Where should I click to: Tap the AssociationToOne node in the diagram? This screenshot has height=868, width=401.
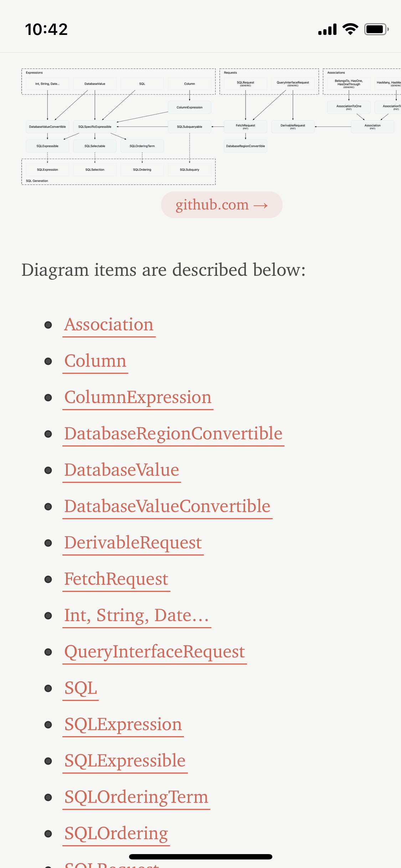point(348,107)
